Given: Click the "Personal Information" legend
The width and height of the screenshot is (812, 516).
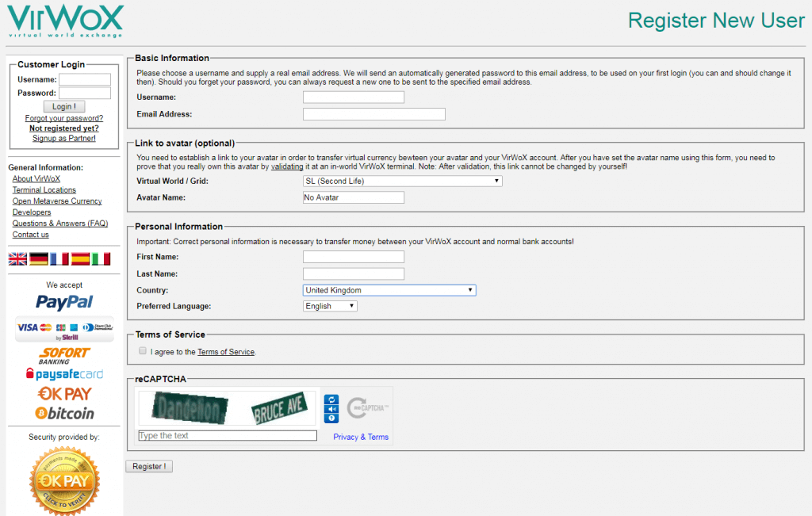Looking at the screenshot, I should (178, 227).
